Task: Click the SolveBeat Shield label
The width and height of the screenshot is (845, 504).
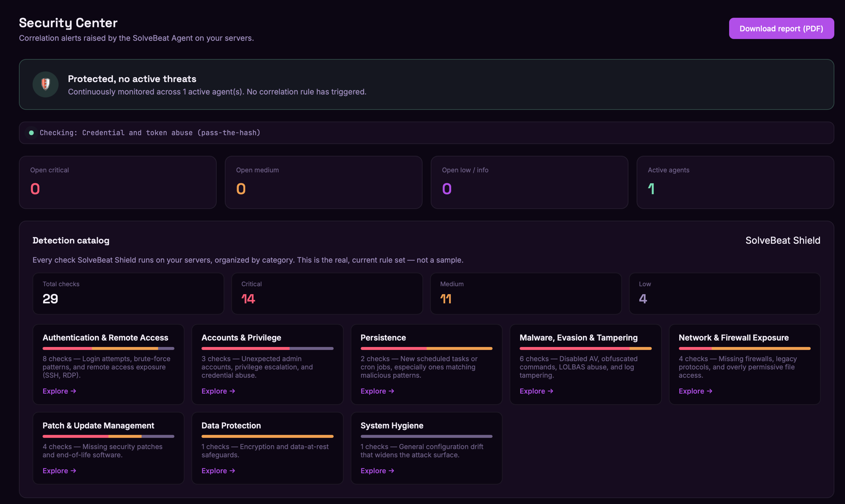Action: (x=782, y=241)
